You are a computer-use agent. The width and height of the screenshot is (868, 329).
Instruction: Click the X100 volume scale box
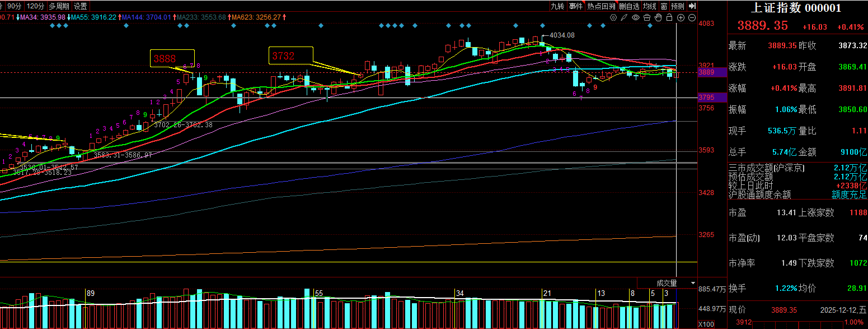[x=706, y=325]
